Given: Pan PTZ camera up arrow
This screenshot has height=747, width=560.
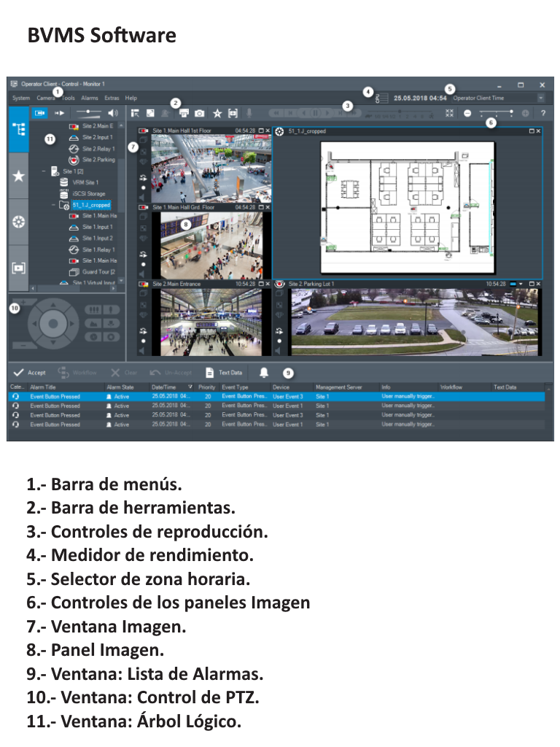Looking at the screenshot, I should pos(52,304).
